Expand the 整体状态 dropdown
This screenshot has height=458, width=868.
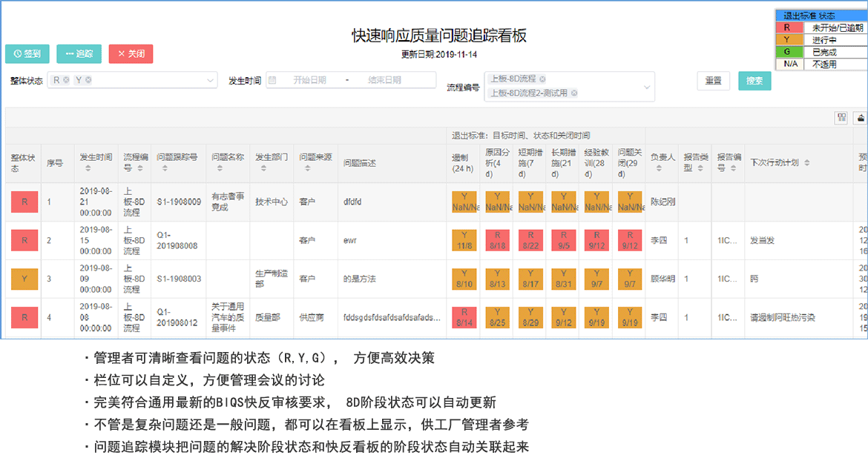pos(210,80)
